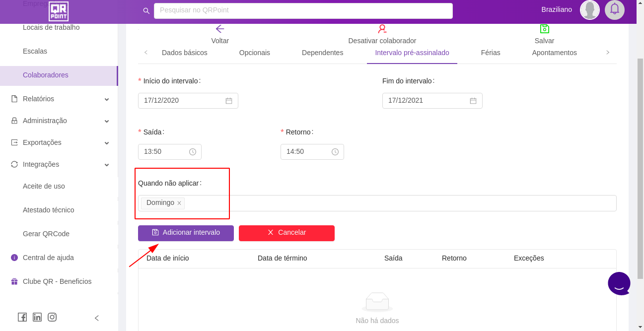Open the purple chat support bubble
Image resolution: width=644 pixels, height=331 pixels.
click(619, 283)
